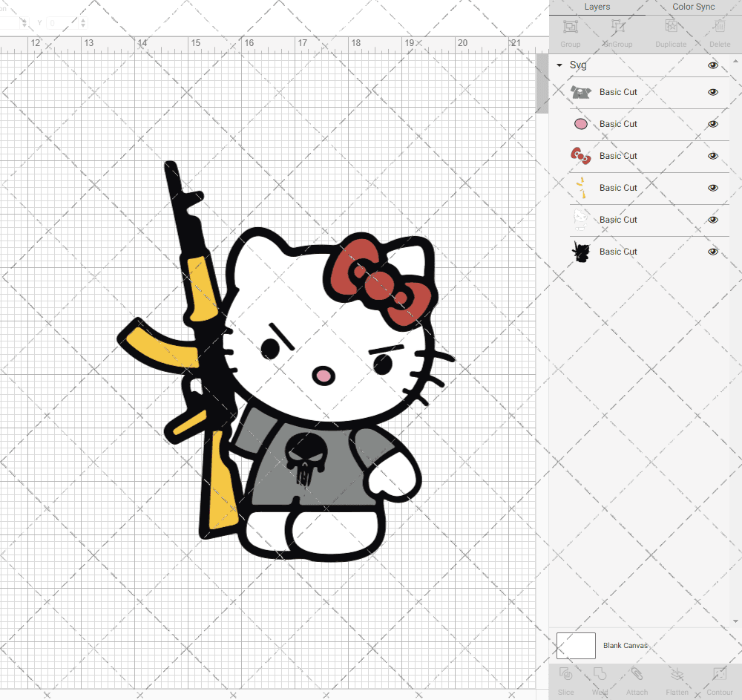Switch to the Layers tab
This screenshot has width=742, height=700.
[x=597, y=7]
